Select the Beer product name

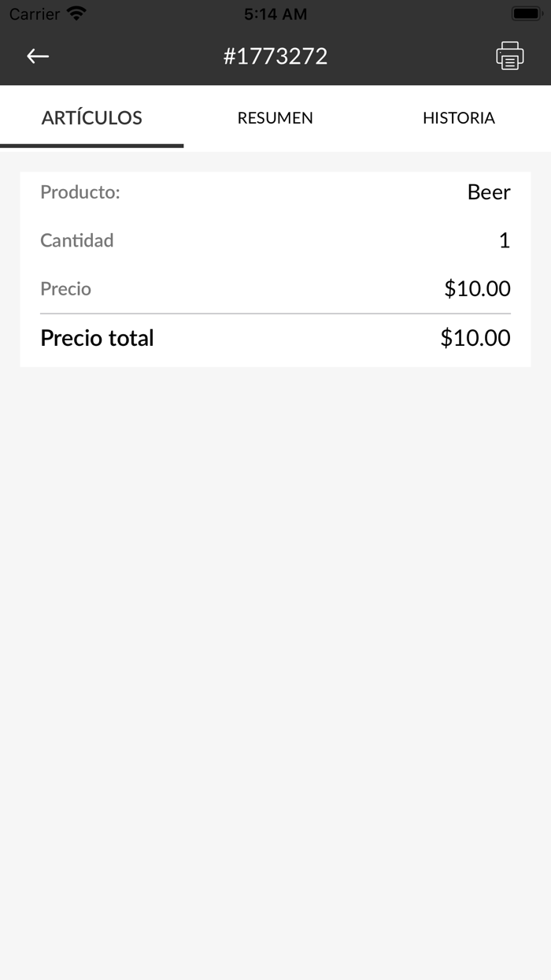pyautogui.click(x=489, y=191)
